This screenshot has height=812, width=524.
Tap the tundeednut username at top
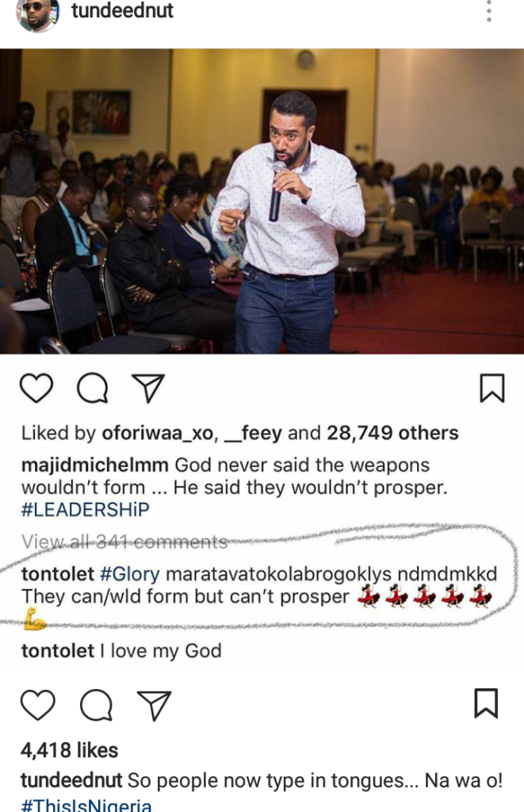click(x=122, y=10)
